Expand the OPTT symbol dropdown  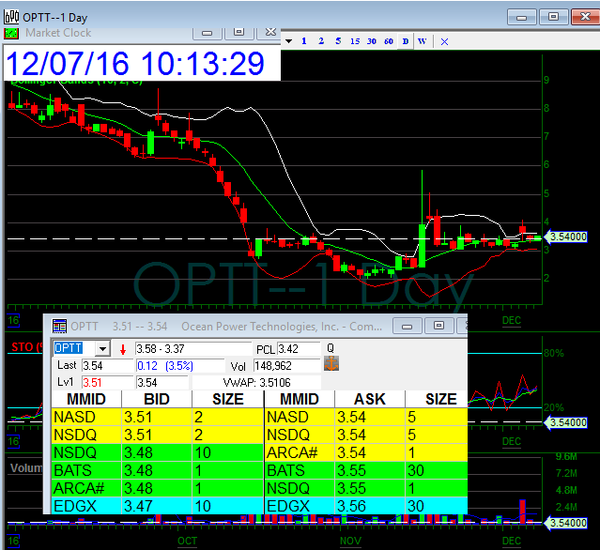(101, 349)
